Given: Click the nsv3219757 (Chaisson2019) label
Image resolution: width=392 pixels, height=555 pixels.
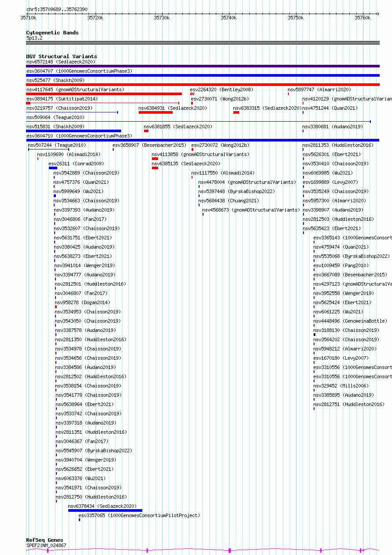Looking at the screenshot, I should 59,108.
